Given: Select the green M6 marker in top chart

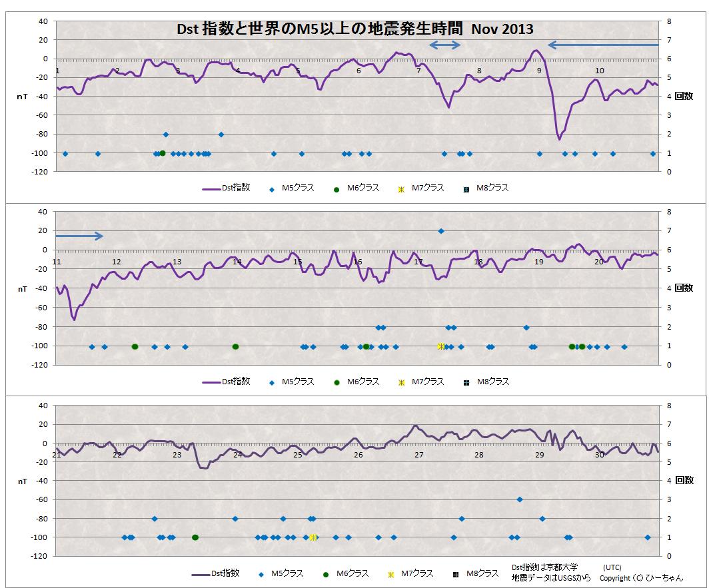Looking at the screenshot, I should 162,153.
